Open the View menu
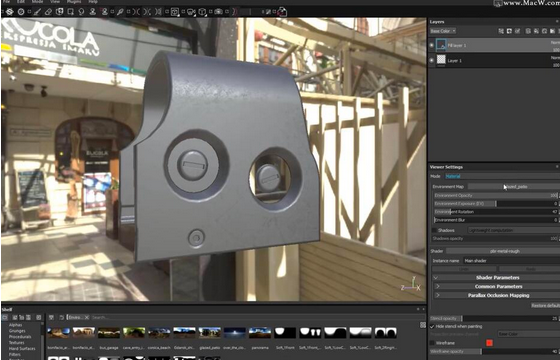 55,2
